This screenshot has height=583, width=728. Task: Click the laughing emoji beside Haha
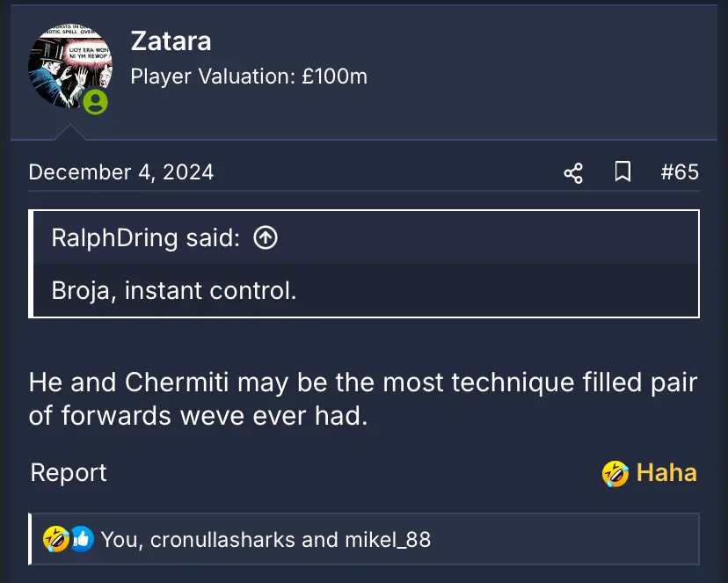click(x=615, y=473)
